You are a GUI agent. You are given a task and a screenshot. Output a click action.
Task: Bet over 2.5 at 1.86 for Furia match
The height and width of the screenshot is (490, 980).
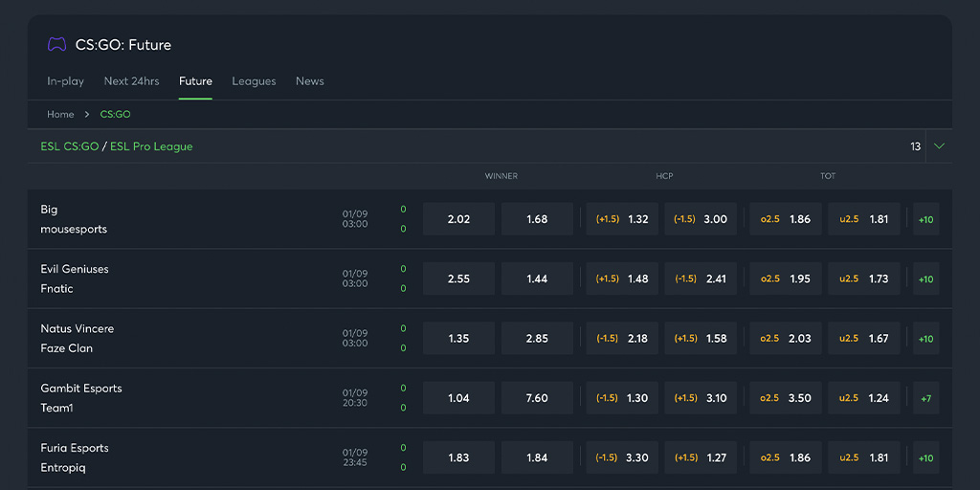786,457
